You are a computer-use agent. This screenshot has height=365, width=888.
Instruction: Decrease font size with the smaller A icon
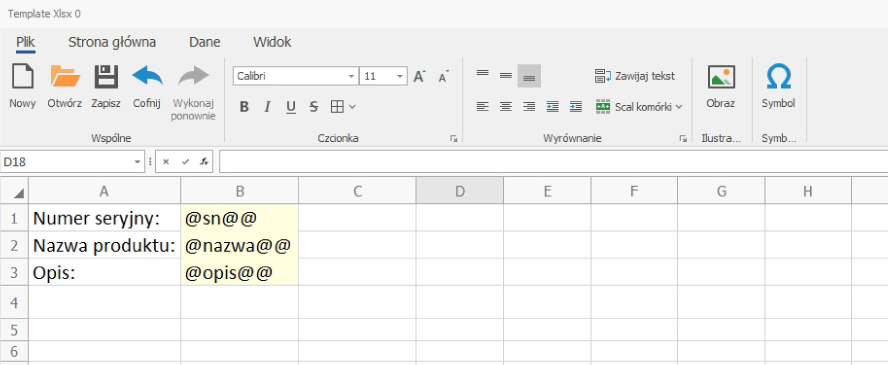443,76
